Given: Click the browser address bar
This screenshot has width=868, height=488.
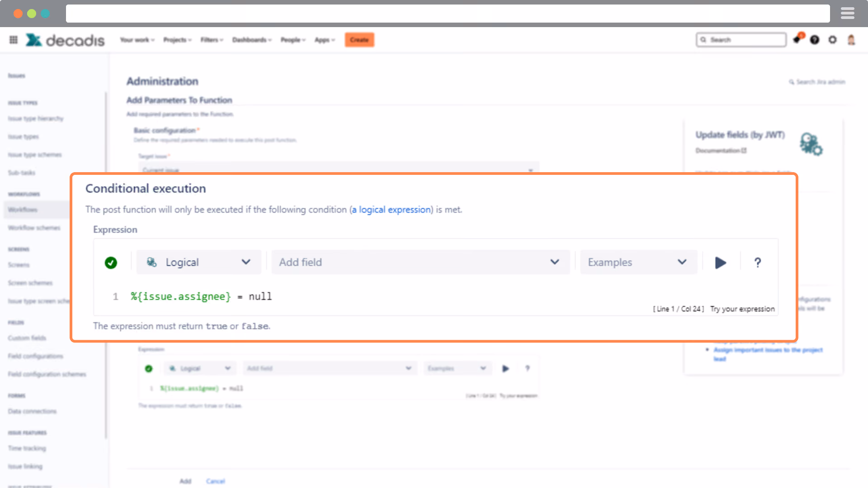Looking at the screenshot, I should click(448, 14).
